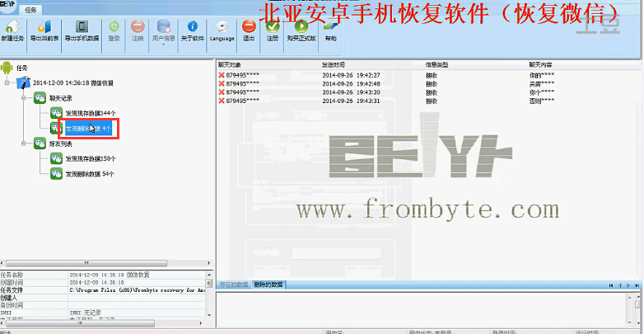
Task: Select the time cell 2014-09-26 19:43:20
Action: (351, 92)
